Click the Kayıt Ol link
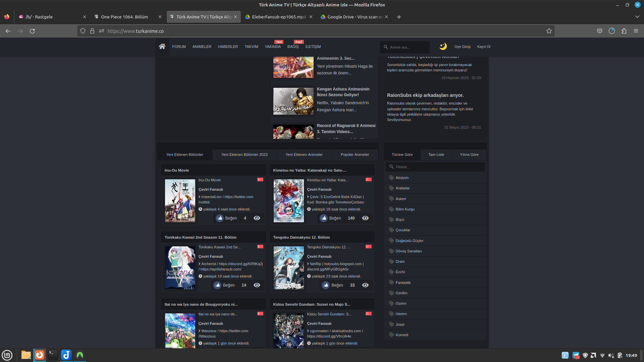This screenshot has width=644, height=362. (484, 47)
